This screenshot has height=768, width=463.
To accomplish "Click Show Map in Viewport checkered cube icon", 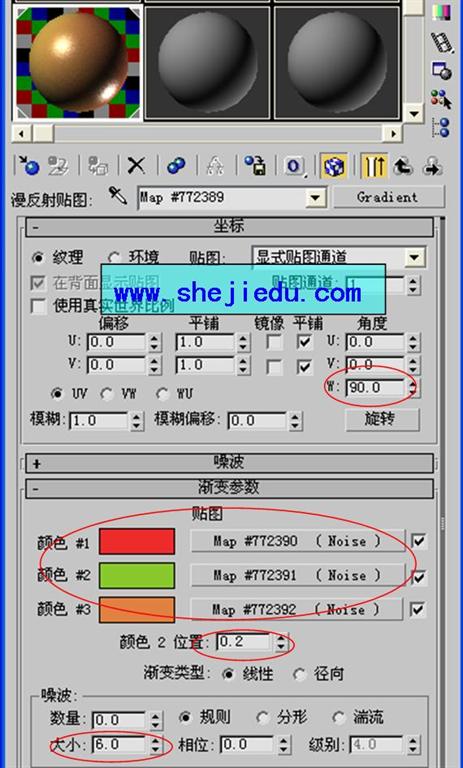I will [334, 166].
